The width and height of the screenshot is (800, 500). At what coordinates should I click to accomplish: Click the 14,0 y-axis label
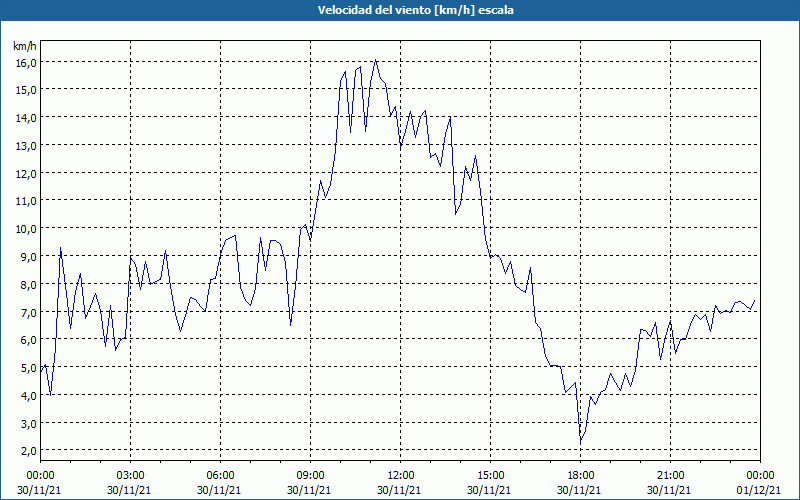coord(26,118)
